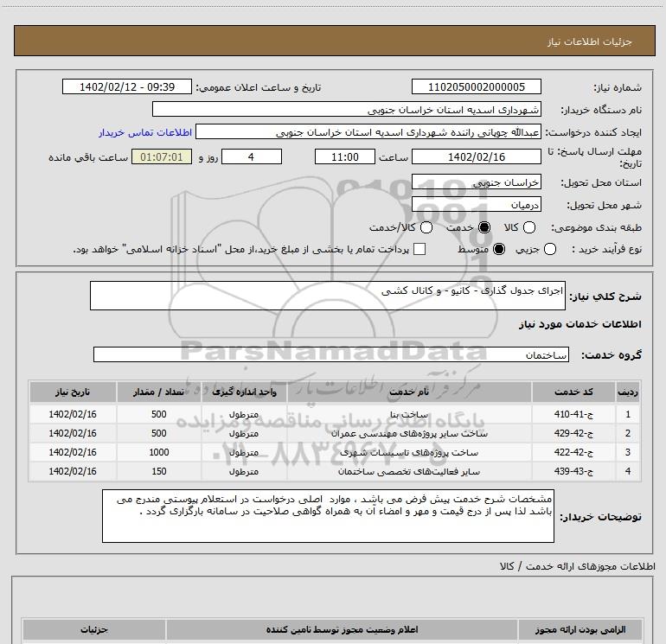The height and width of the screenshot is (644, 666).
Task: Click ساخت سایر پروژه‌های مهندسی عمران cell
Action: (409, 433)
